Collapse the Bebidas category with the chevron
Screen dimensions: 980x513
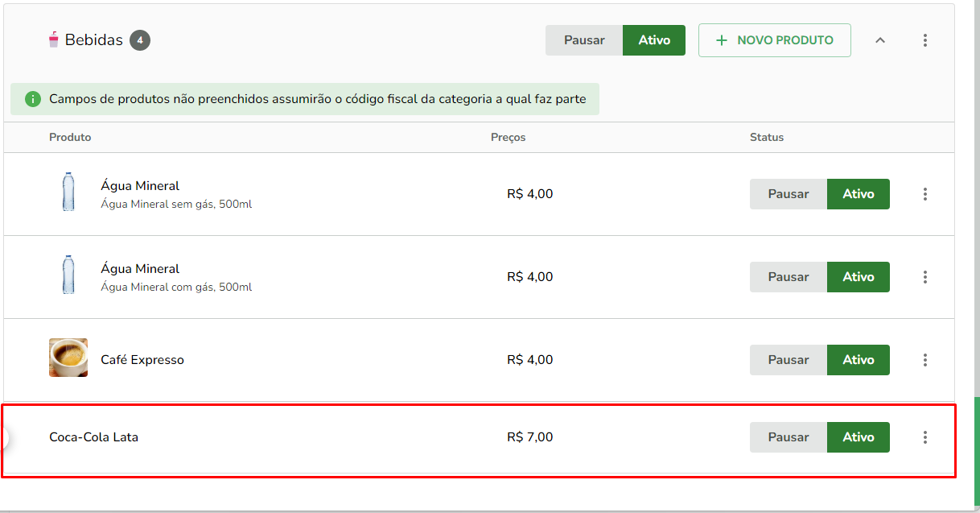click(x=880, y=40)
